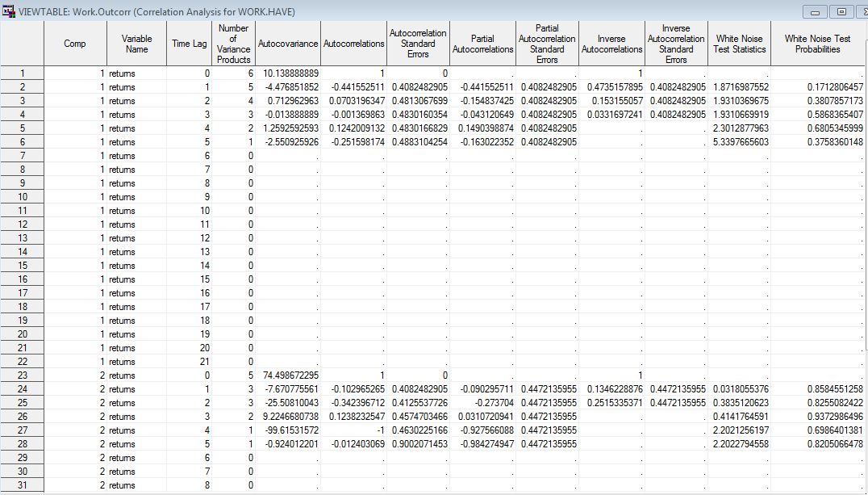Image resolution: width=868 pixels, height=495 pixels.
Task: Click autocorrelation cell -0.342396712
Action: click(353, 403)
